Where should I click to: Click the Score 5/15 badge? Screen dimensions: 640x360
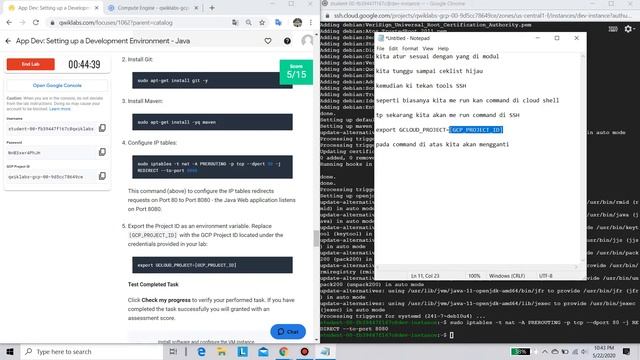click(296, 72)
